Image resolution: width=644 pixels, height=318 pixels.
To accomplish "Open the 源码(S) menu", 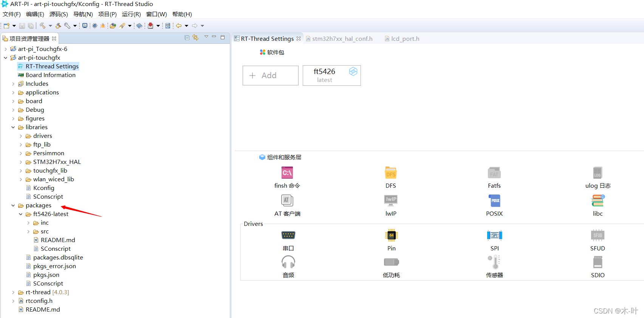I will pyautogui.click(x=59, y=14).
